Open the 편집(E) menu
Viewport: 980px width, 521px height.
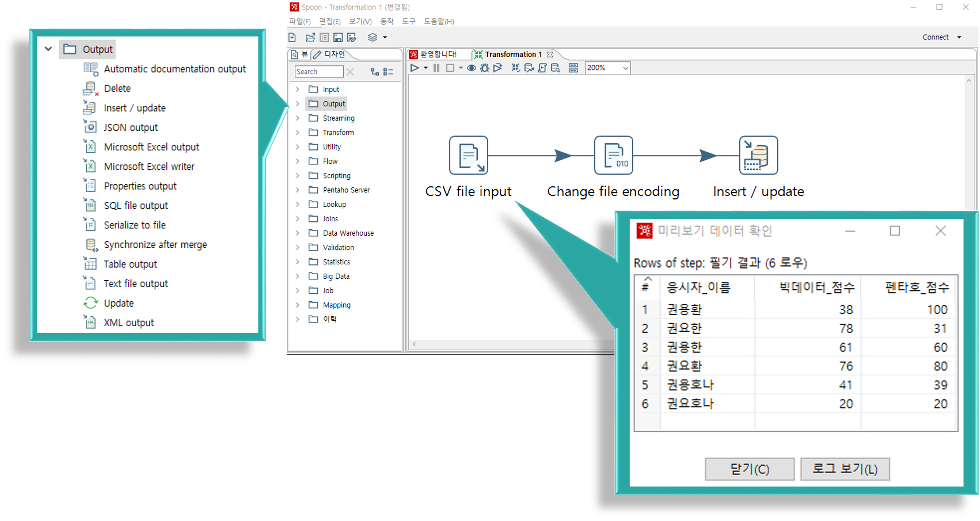pos(330,21)
